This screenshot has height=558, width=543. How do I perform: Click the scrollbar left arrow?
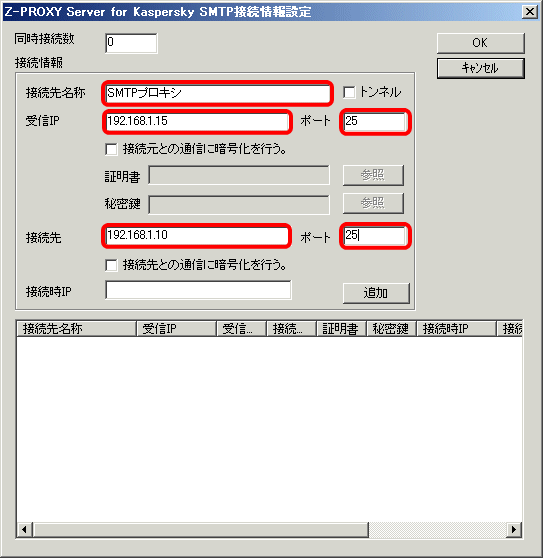25,530
